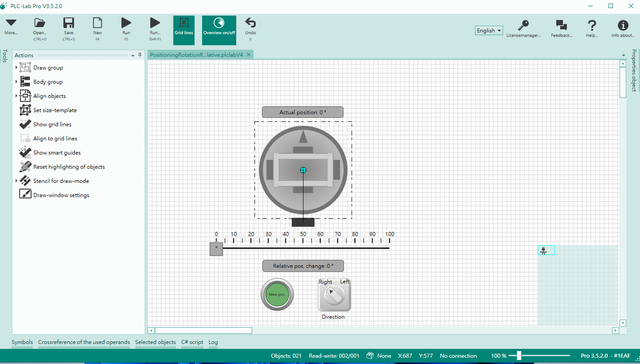Open the Crossreference of the used operands tab

84,342
